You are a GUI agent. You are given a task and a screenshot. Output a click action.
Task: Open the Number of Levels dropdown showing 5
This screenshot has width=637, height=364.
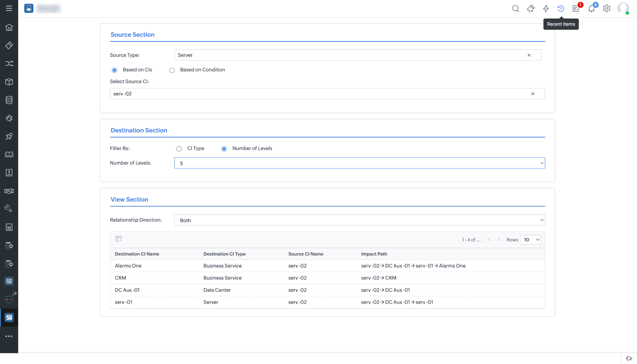(x=360, y=163)
